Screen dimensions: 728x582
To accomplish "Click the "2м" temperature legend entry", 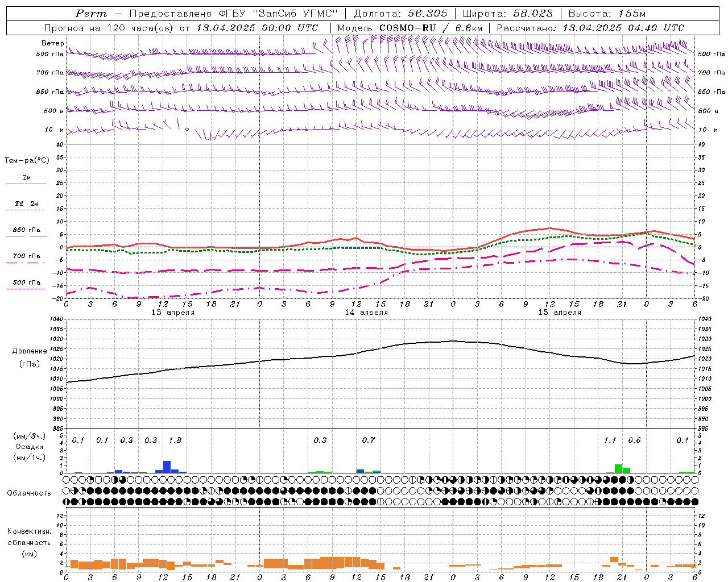I will click(27, 178).
